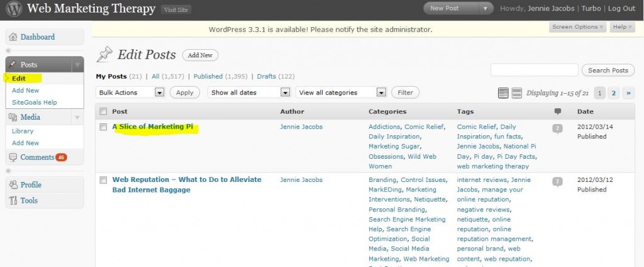This screenshot has width=644, height=267.
Task: Click the Profile user icon
Action: (x=14, y=185)
